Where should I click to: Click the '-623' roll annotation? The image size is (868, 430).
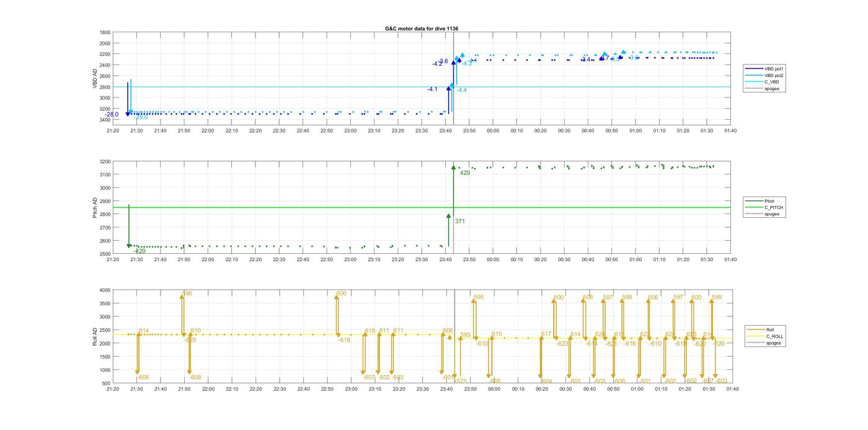coord(562,344)
